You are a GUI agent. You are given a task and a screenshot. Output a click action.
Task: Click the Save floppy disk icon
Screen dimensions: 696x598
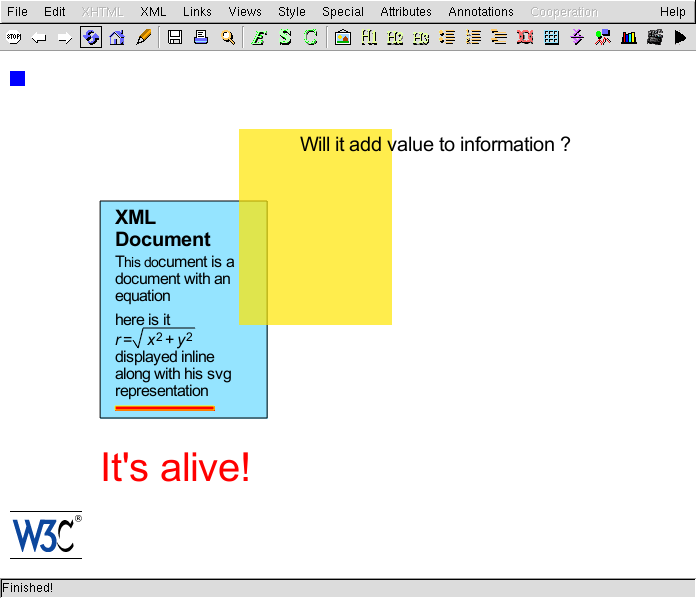click(x=175, y=38)
